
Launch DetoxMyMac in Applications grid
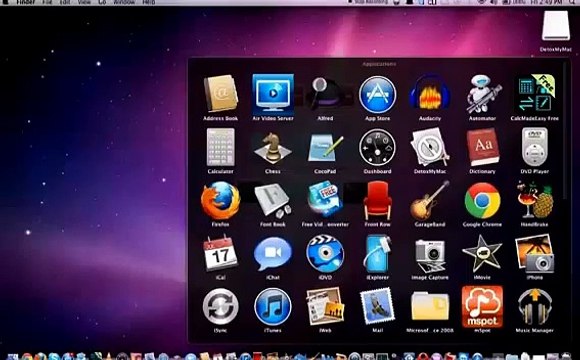click(x=430, y=148)
